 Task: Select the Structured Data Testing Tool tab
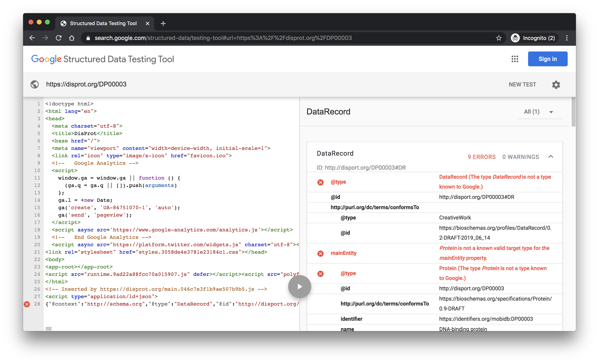pyautogui.click(x=105, y=23)
